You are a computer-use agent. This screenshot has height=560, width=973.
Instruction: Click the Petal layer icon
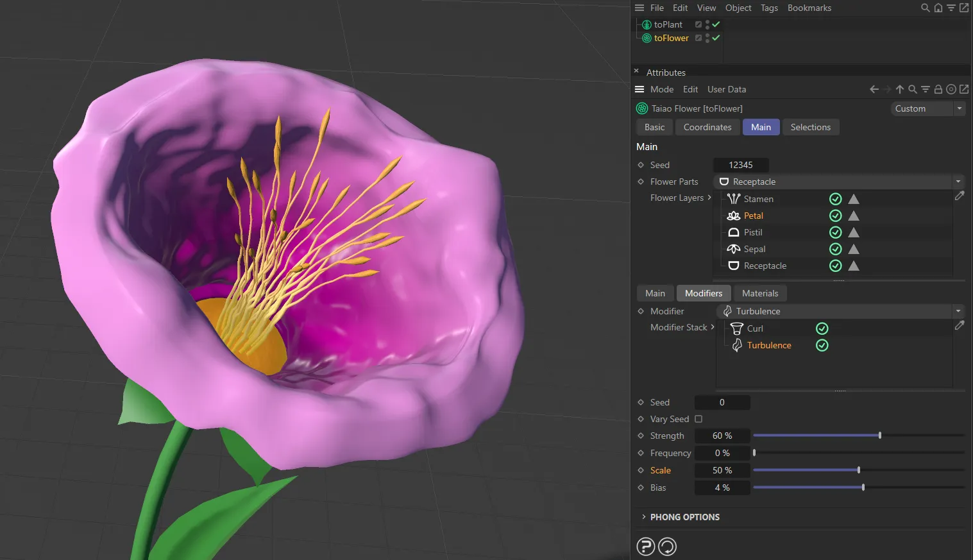point(733,216)
